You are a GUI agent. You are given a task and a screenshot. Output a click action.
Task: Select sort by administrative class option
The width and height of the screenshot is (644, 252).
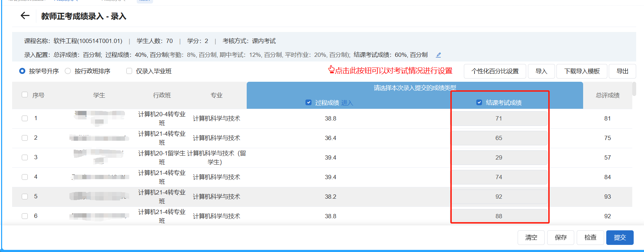tap(68, 71)
